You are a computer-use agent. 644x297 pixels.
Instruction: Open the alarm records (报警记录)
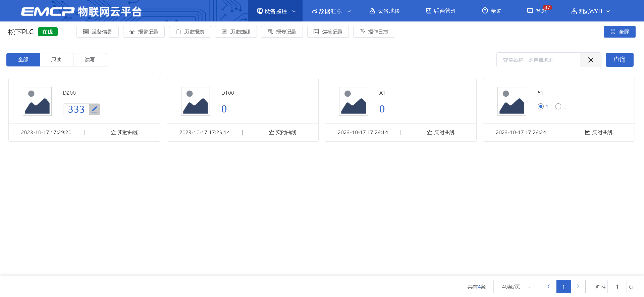144,32
